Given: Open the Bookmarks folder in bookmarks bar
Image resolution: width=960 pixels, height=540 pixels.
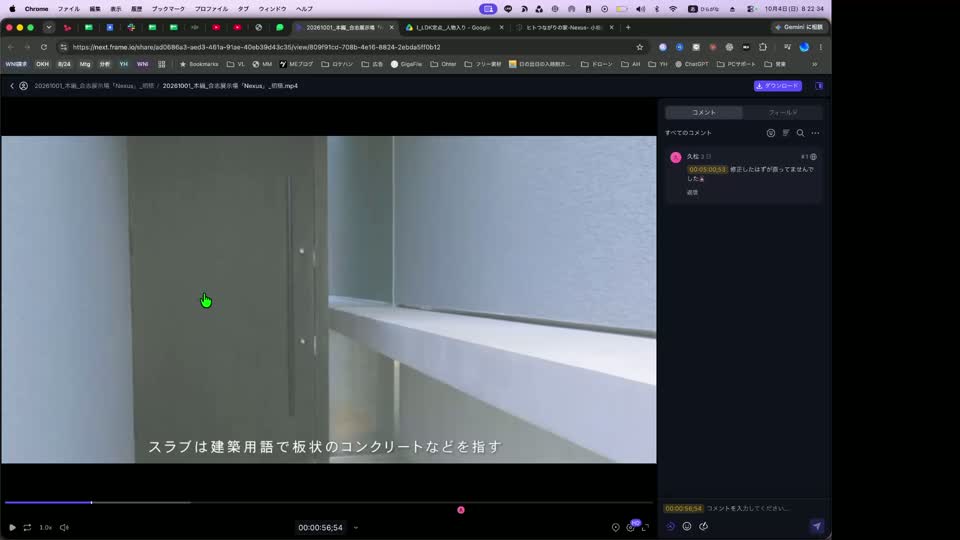Looking at the screenshot, I should tap(198, 64).
